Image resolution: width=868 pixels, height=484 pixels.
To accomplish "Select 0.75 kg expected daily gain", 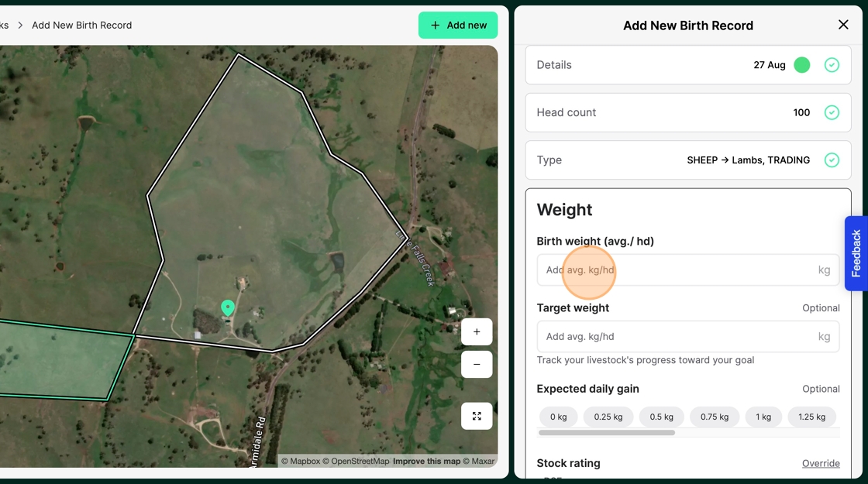I will [715, 417].
